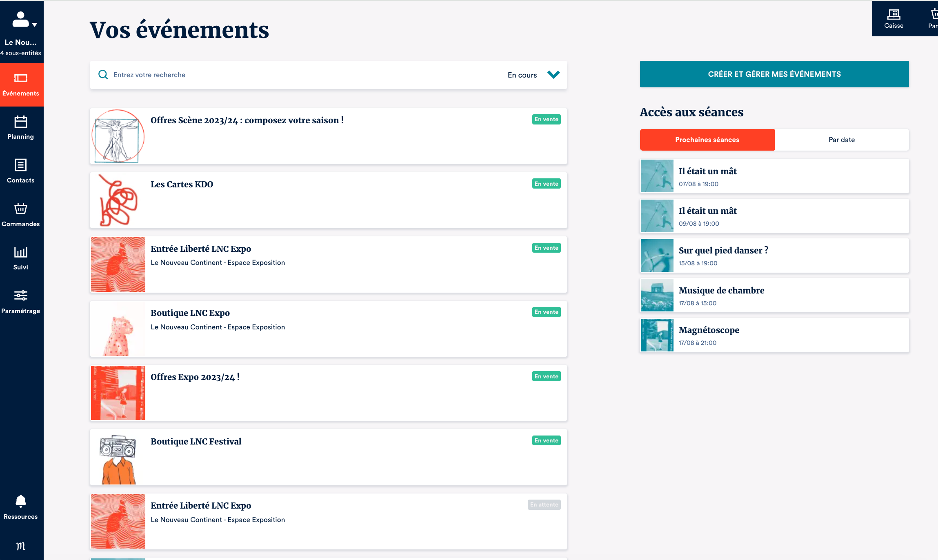Select the Prochaines séances tab
Viewport: 938px width, 560px height.
707,140
